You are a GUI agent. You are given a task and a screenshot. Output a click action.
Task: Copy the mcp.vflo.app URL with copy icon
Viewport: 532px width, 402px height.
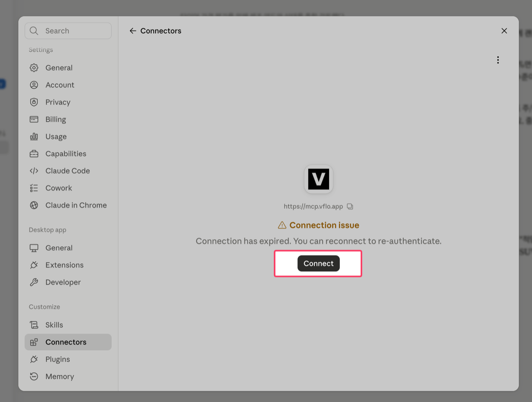(x=350, y=207)
